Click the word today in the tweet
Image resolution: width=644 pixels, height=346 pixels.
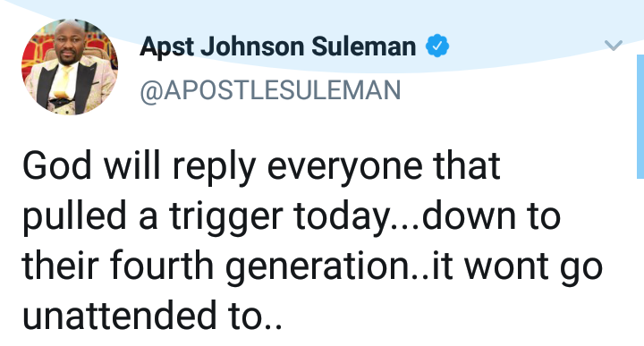click(342, 217)
